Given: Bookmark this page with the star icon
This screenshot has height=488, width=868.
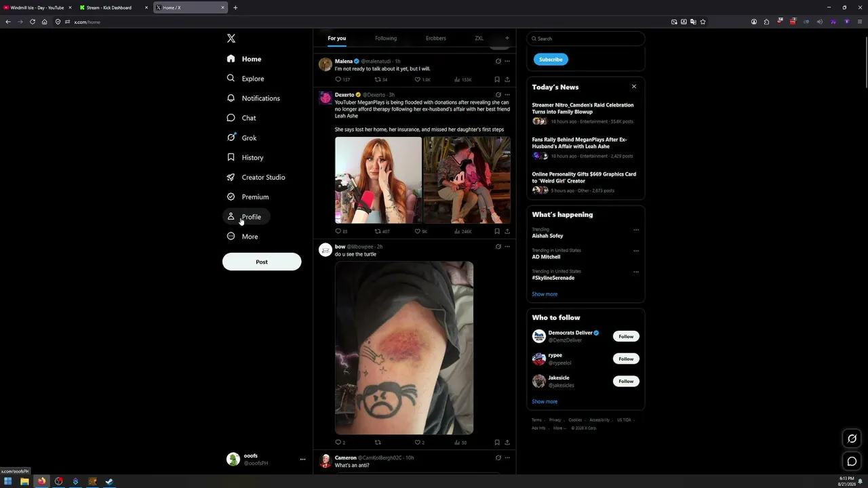Looking at the screenshot, I should click(703, 22).
